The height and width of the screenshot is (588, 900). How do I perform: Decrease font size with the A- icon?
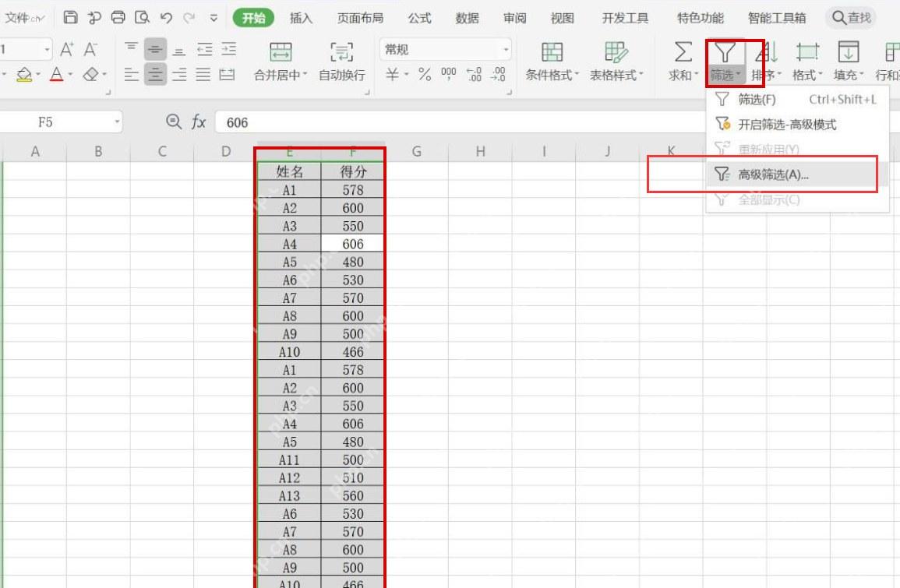[x=90, y=49]
